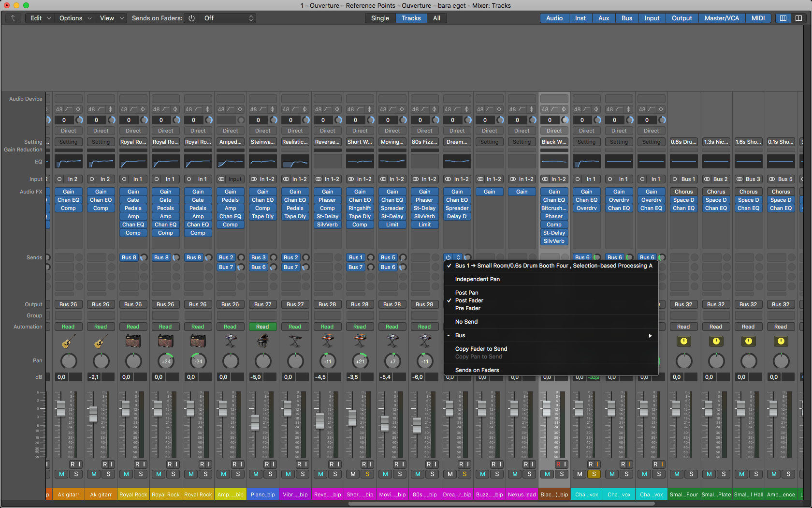
Task: Select Pre Fader in the send menu
Action: 467,308
